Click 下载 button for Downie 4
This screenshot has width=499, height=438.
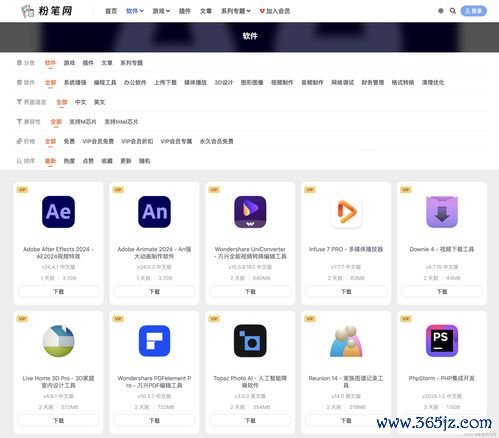tap(442, 292)
